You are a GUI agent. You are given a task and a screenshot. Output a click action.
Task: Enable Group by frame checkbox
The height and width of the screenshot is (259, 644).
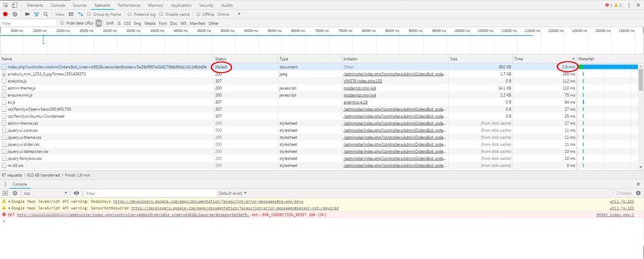pos(90,14)
